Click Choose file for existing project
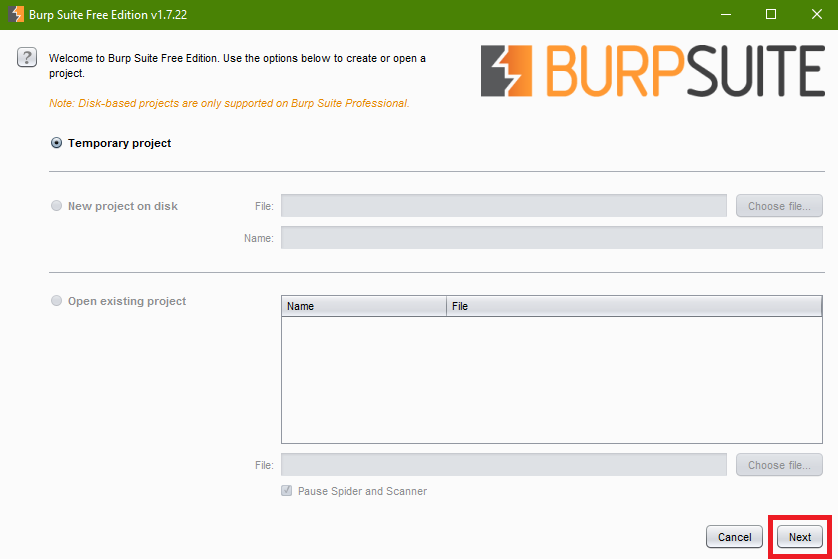 coord(779,465)
